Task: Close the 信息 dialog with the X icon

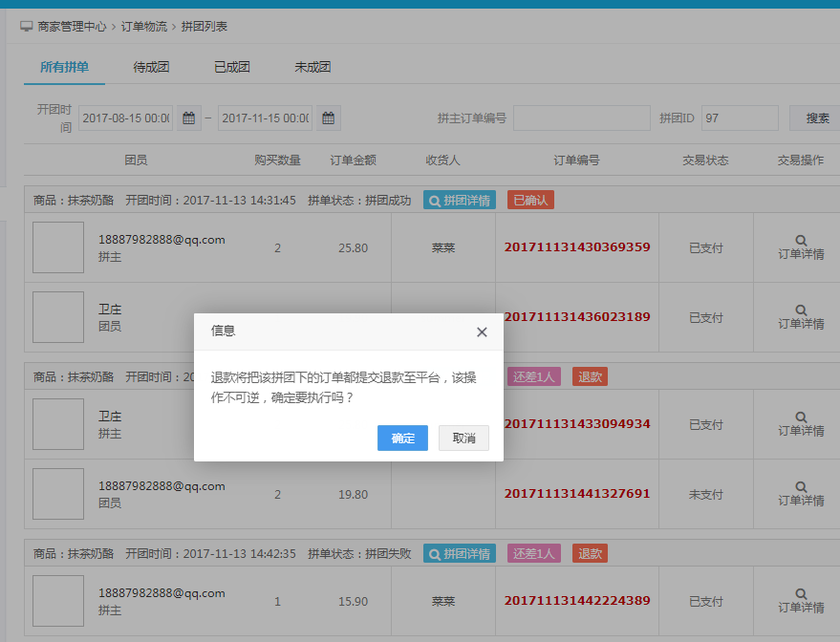Action: pos(482,332)
